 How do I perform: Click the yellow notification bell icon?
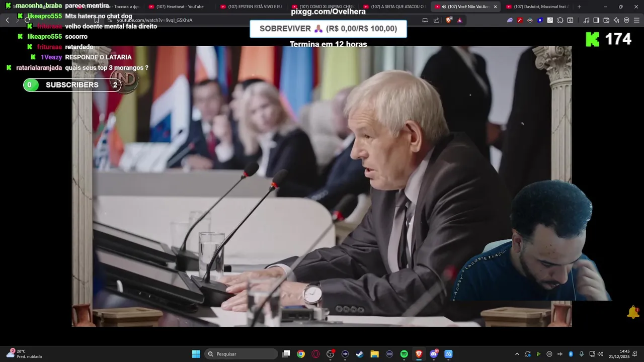(633, 312)
